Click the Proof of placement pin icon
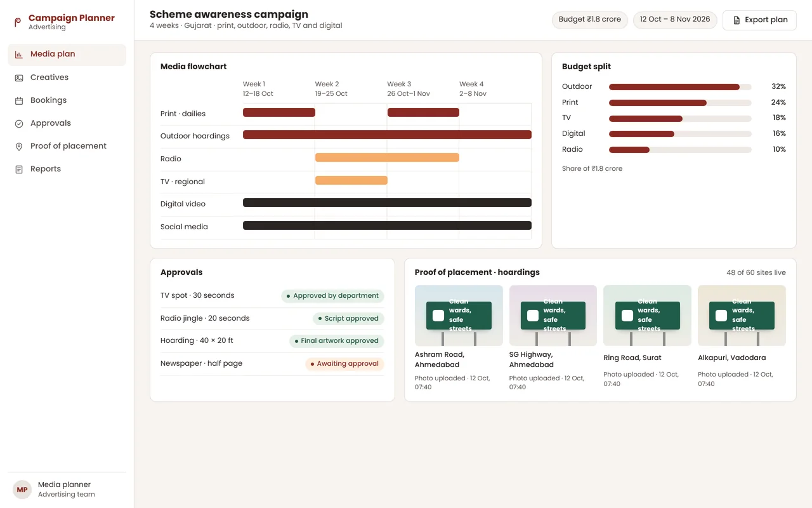The height and width of the screenshot is (508, 812). click(x=19, y=146)
